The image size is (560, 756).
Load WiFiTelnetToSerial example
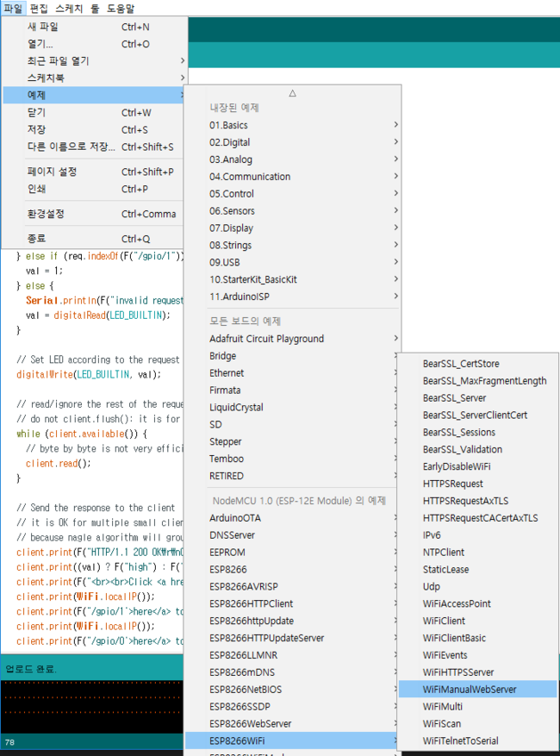pyautogui.click(x=477, y=740)
